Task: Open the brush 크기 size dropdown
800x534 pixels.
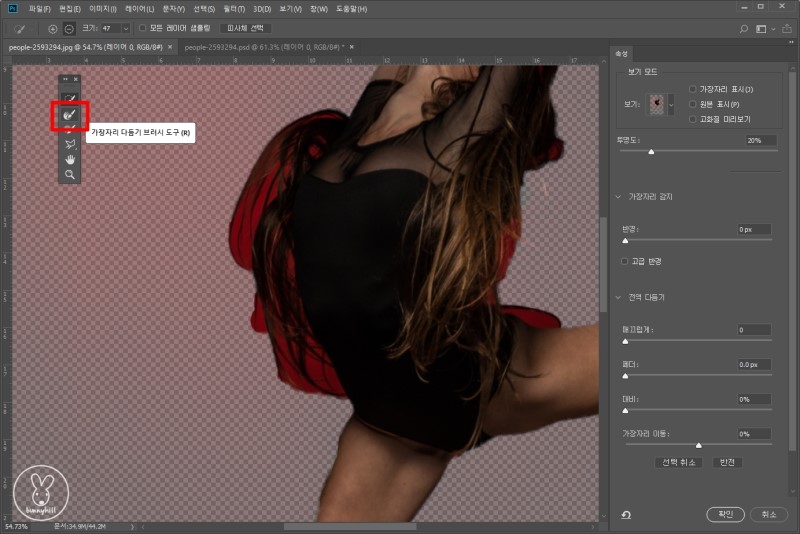Action: click(125, 28)
